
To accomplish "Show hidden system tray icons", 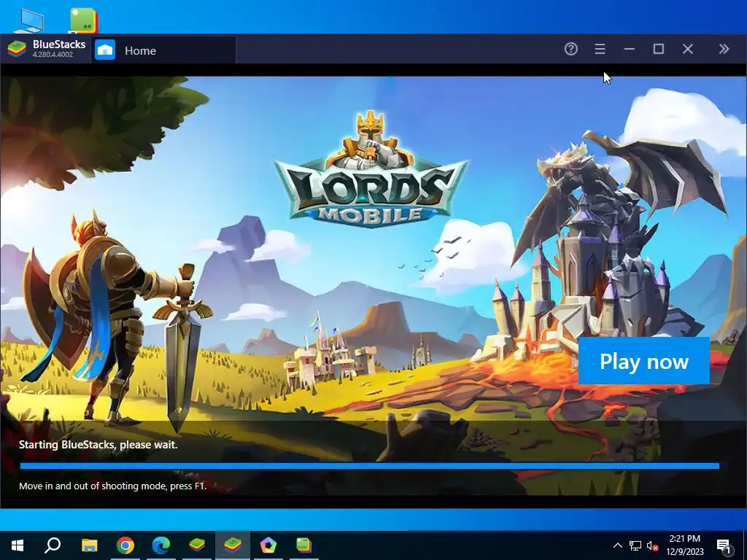I will coord(617,545).
